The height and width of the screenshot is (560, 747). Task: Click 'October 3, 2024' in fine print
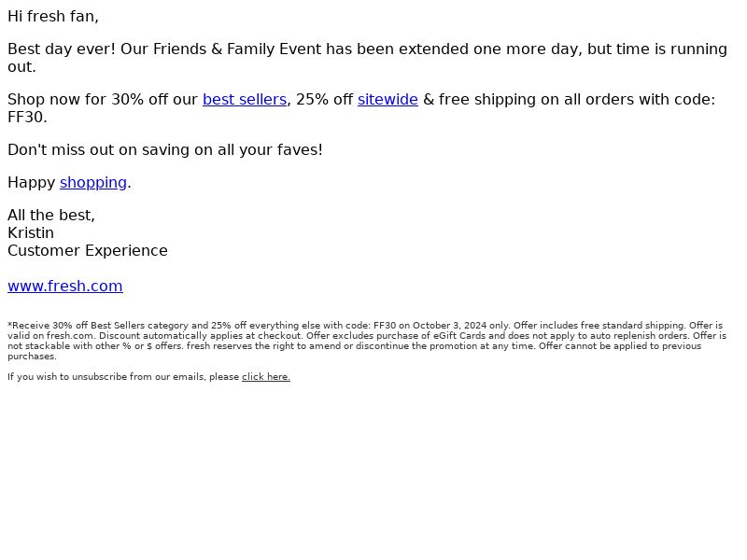click(x=450, y=326)
